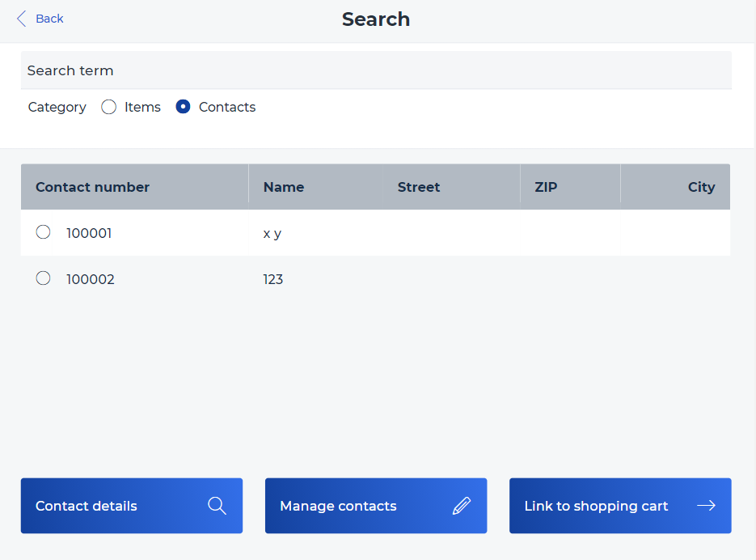Select the Items category radio button
Image resolution: width=756 pixels, height=560 pixels.
coord(109,107)
